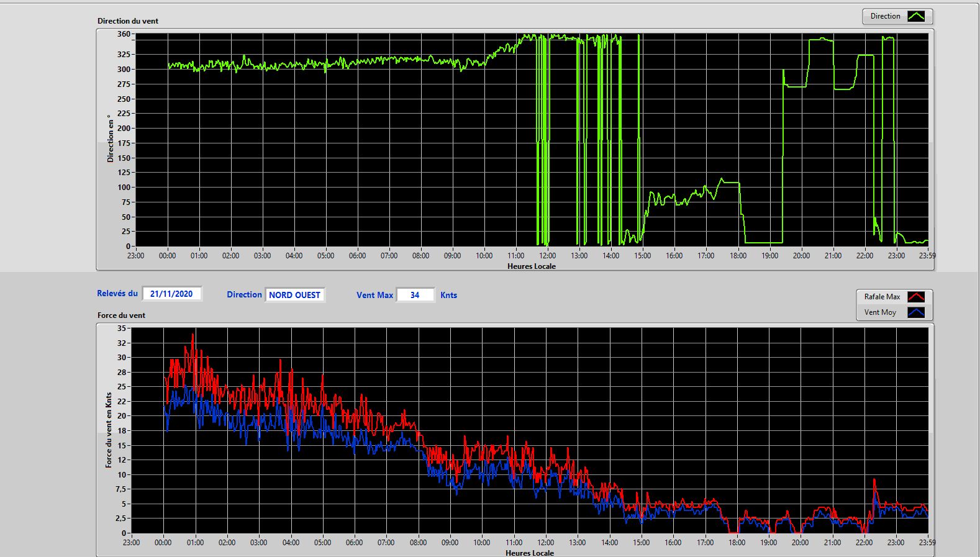Click the 18:00 tick on wind force time axis
This screenshot has width=980, height=557.
pyautogui.click(x=737, y=543)
